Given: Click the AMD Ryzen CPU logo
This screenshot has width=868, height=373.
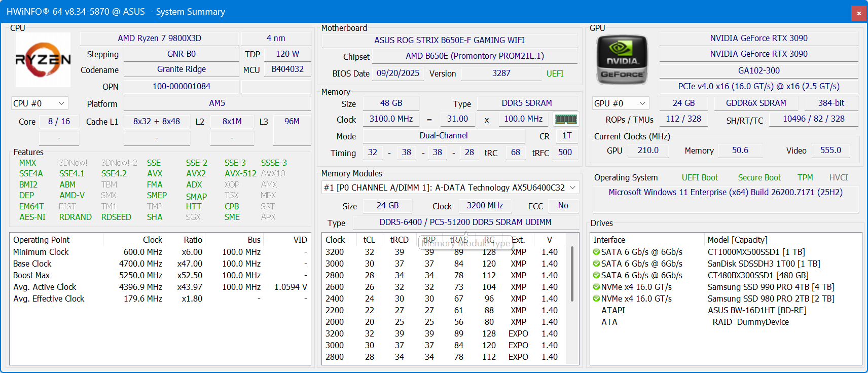Looking at the screenshot, I should coord(43,60).
